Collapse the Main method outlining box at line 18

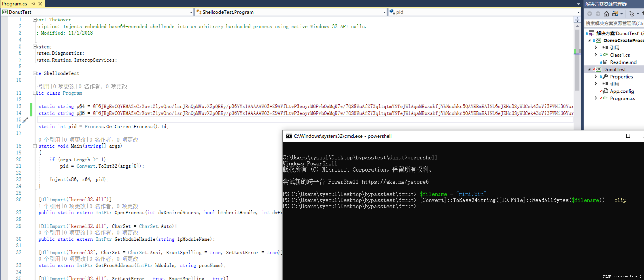tap(35, 146)
